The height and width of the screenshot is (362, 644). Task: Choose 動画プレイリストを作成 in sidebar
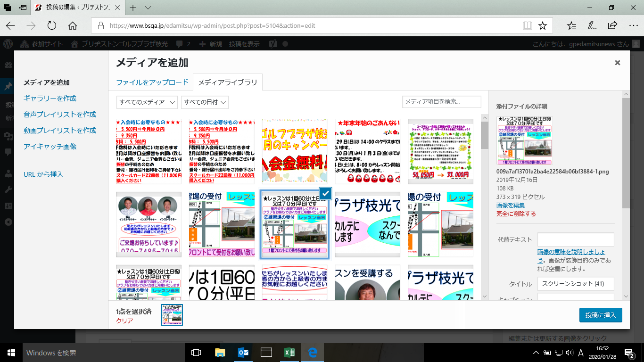(60, 131)
